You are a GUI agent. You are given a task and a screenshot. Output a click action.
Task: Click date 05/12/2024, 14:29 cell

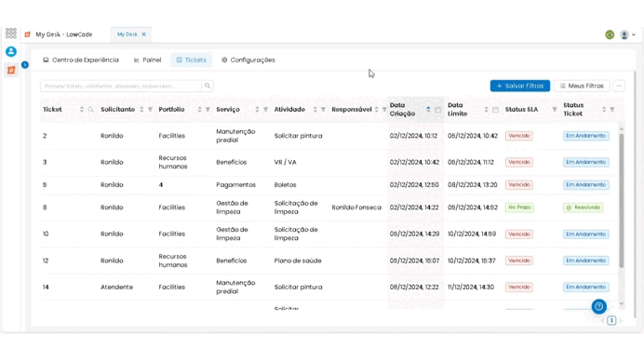click(414, 234)
